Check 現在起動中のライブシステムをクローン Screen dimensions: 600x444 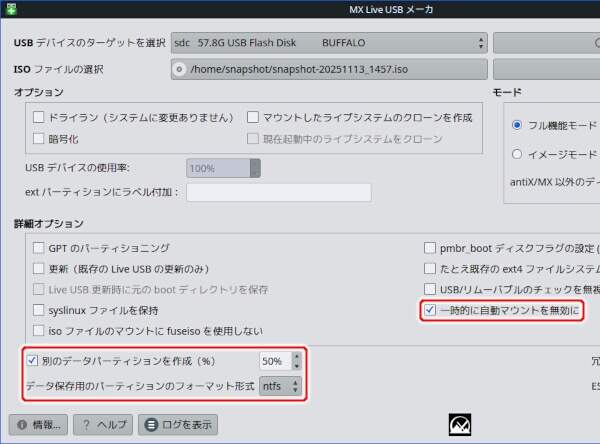[253, 139]
